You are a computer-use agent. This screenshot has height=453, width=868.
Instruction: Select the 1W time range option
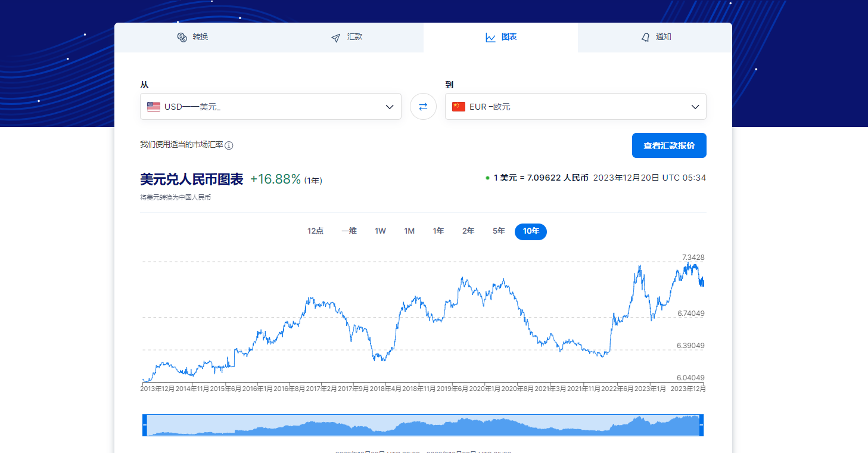[x=380, y=231]
